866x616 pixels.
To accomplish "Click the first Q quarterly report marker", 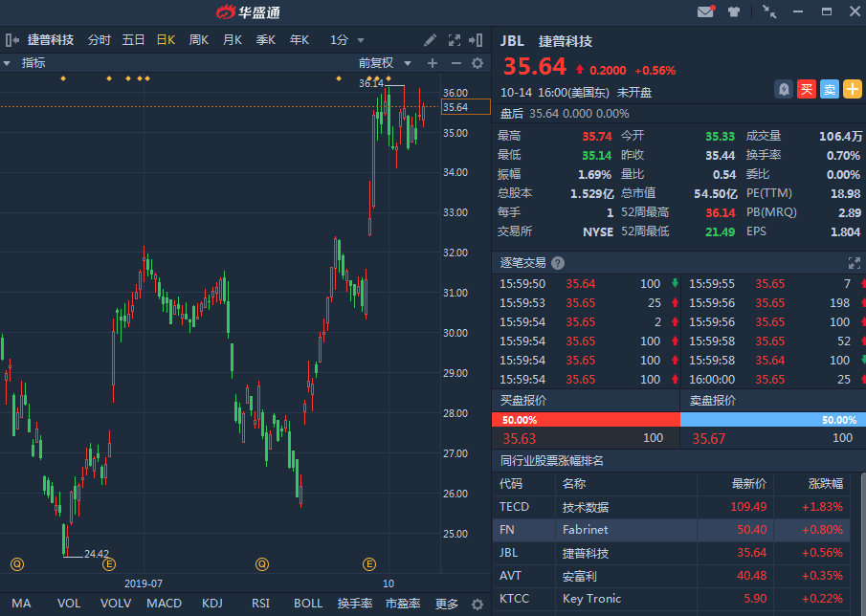I will (17, 564).
